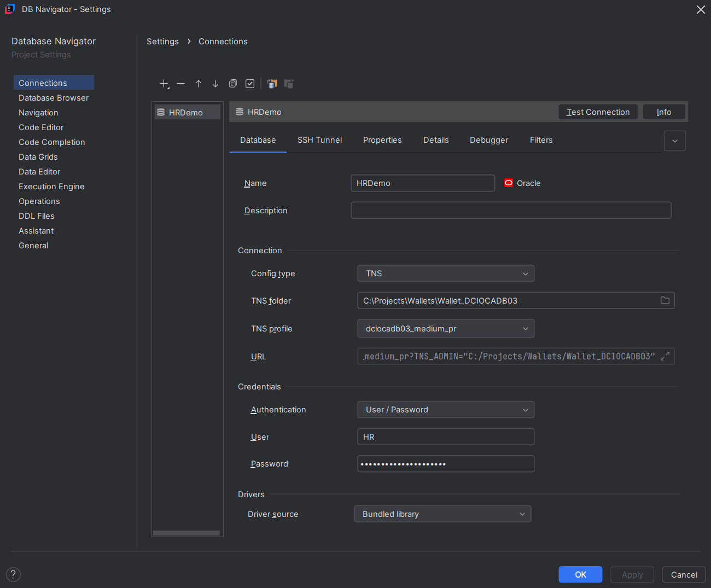Click the connection list horizontal scrollbar
Screen dimensions: 711x588
pyautogui.click(x=187, y=533)
